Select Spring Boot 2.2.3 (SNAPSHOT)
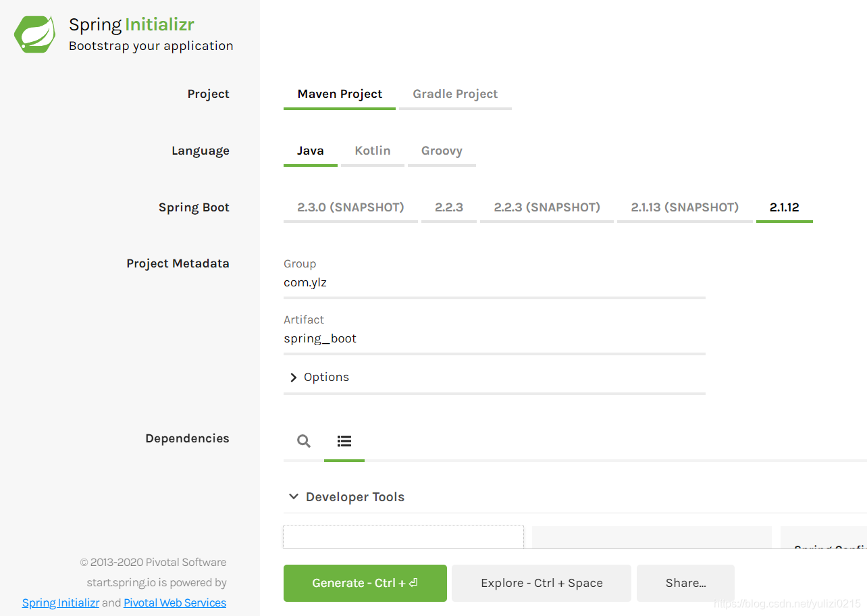Image resolution: width=867 pixels, height=616 pixels. pyautogui.click(x=547, y=207)
